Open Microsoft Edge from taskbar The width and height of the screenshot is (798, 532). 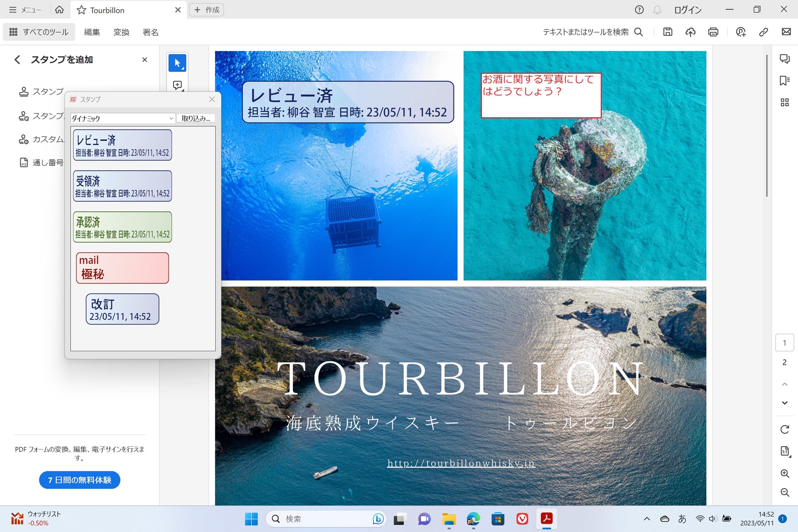click(473, 519)
